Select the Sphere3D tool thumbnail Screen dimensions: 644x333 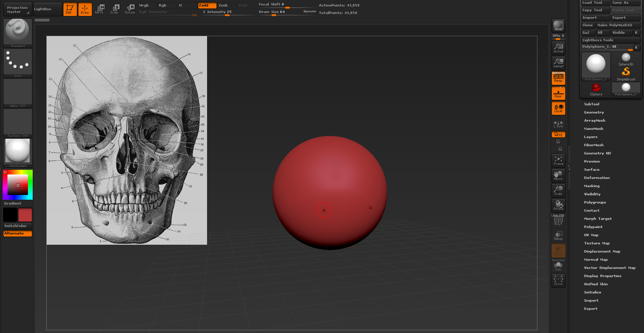(626, 59)
